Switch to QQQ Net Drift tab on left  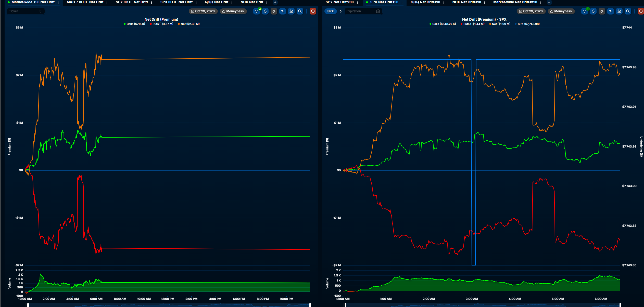click(x=217, y=2)
